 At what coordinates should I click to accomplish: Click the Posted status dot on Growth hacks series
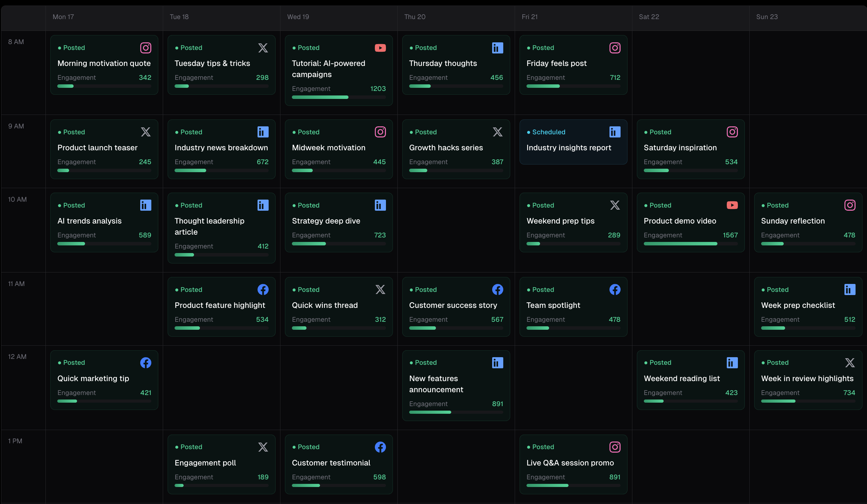click(x=411, y=132)
